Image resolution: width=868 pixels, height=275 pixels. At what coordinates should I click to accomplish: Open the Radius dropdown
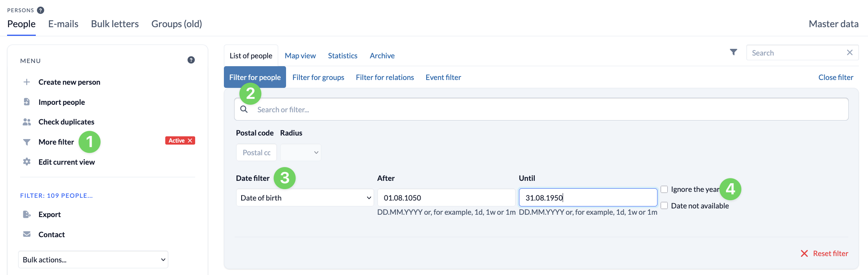[x=301, y=152]
